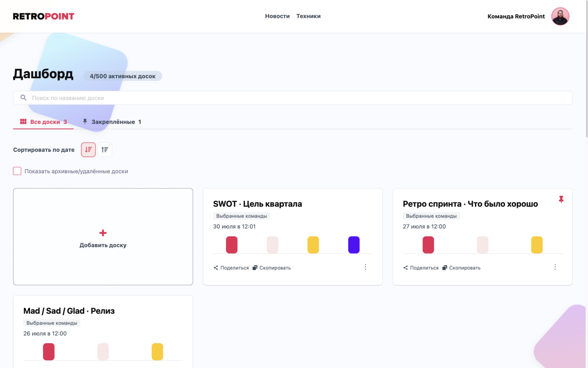Open three-dot menu on SWOT board
588x368 pixels.
365,267
